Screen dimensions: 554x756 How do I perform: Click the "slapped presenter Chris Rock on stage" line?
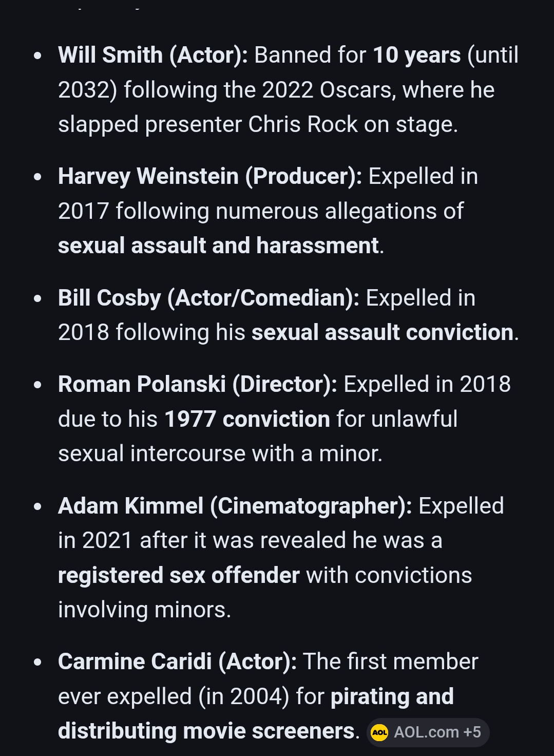click(258, 124)
